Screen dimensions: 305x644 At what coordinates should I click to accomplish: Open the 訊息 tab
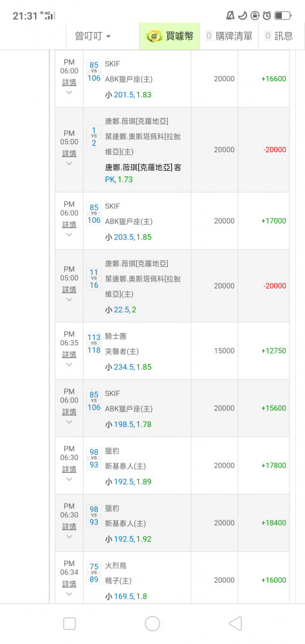(x=279, y=36)
